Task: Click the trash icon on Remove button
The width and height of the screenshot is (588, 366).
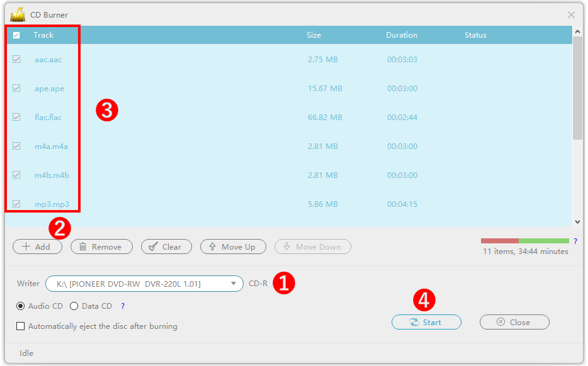Action: 83,247
